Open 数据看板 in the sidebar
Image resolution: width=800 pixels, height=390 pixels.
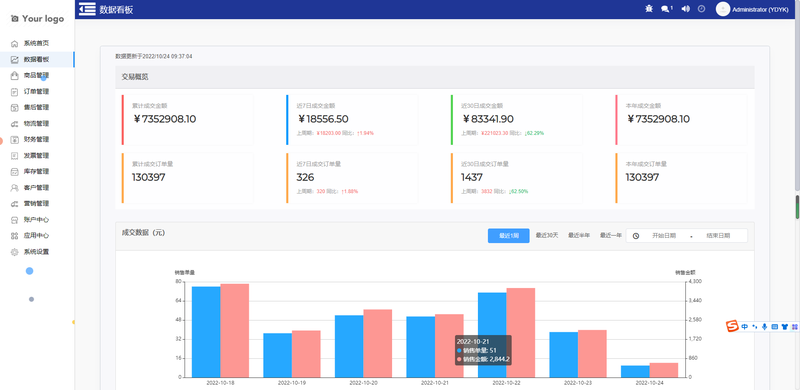[37, 59]
